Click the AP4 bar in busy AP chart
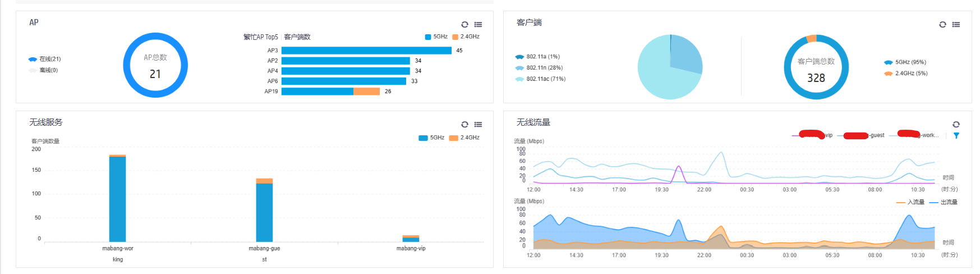This screenshot has width=980, height=274. [346, 71]
